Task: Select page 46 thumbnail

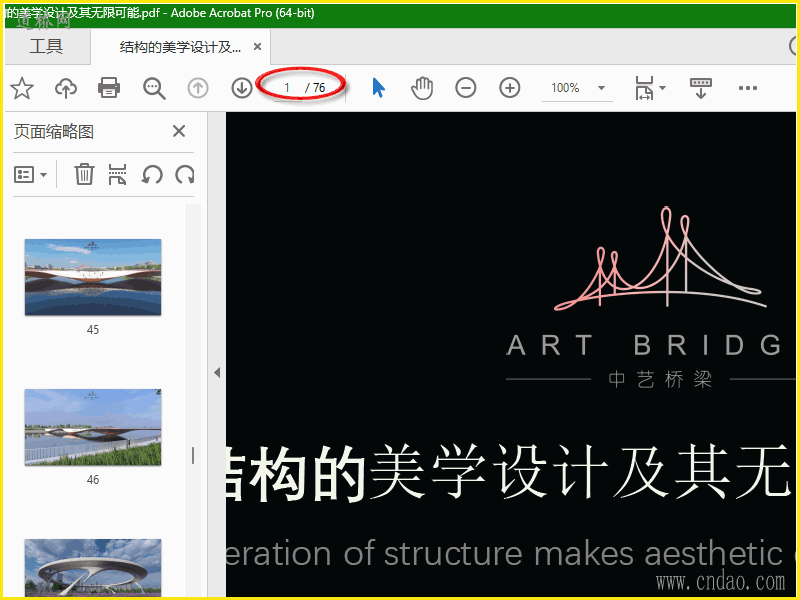Action: [x=93, y=427]
